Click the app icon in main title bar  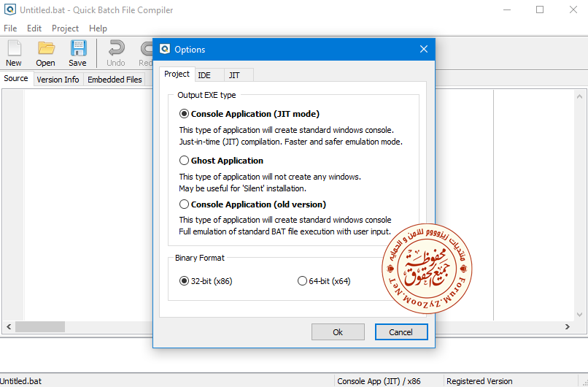point(9,9)
